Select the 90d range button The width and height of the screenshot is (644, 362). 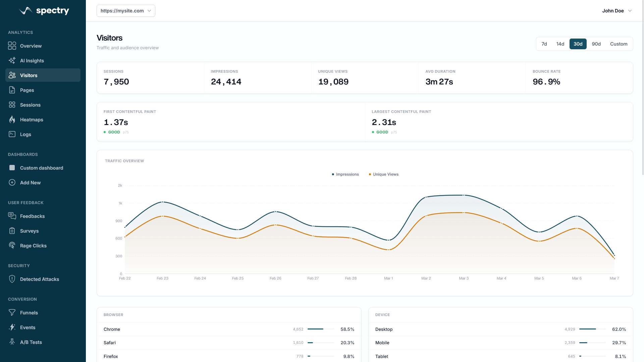(x=596, y=44)
